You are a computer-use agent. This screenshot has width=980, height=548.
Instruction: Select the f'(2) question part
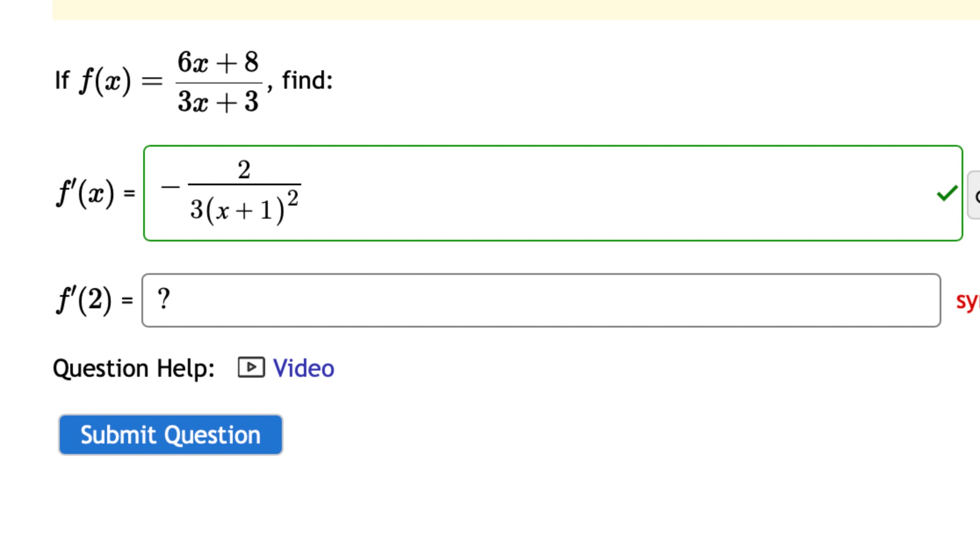coord(93,301)
